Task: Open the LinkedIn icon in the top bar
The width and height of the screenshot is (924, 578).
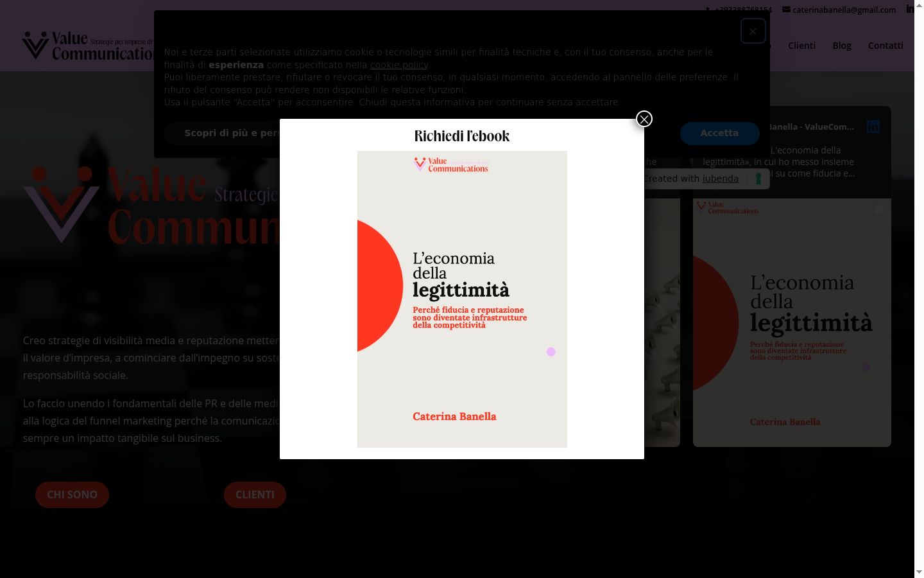Action: [x=910, y=9]
